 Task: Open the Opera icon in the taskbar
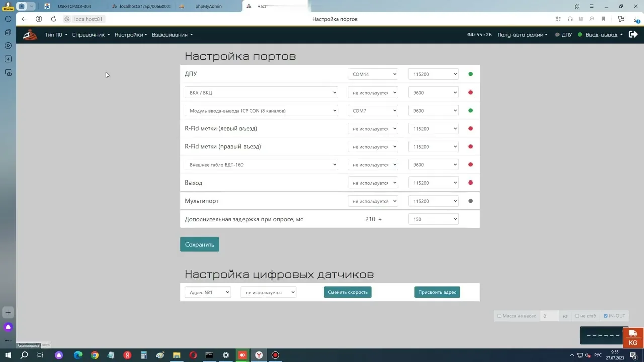pos(193,355)
